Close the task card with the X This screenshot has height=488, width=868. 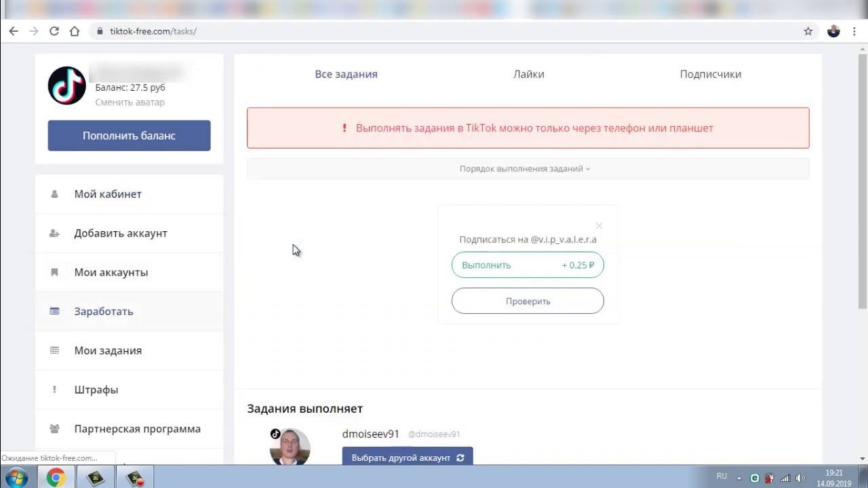(599, 226)
